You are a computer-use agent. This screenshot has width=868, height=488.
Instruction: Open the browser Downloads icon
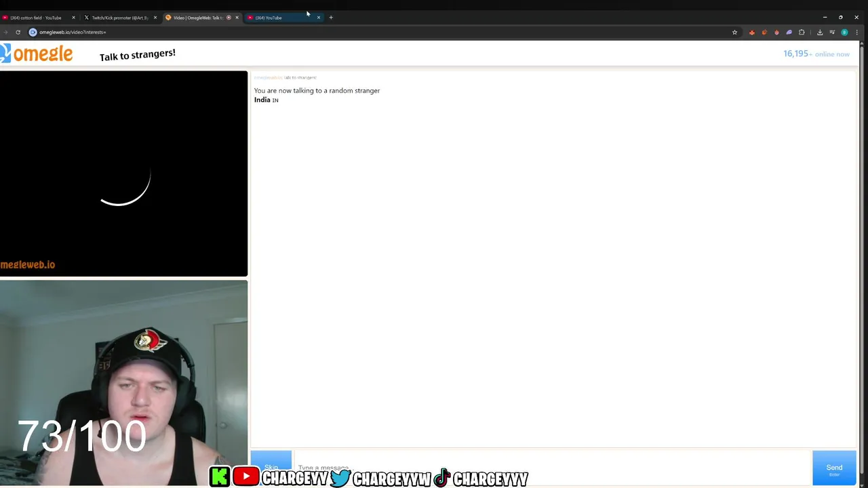point(820,32)
